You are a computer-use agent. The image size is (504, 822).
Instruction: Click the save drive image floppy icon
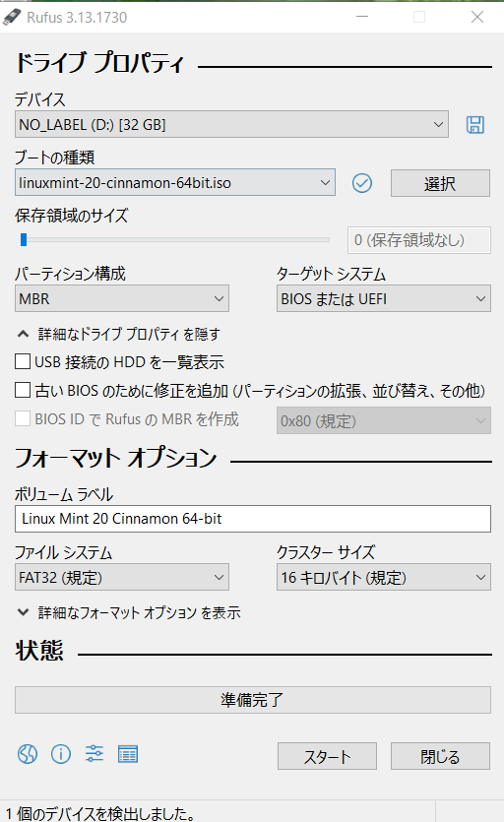[x=475, y=125]
